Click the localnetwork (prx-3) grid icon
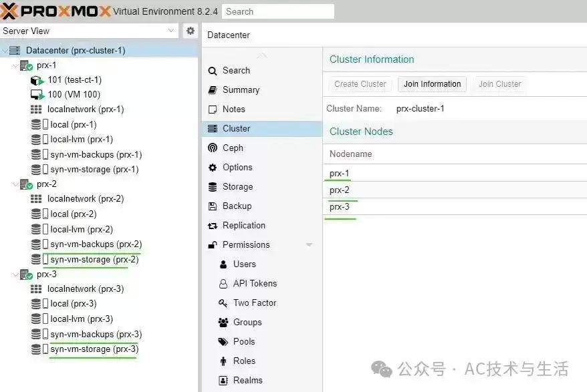Image resolution: width=587 pixels, height=392 pixels. tap(36, 288)
